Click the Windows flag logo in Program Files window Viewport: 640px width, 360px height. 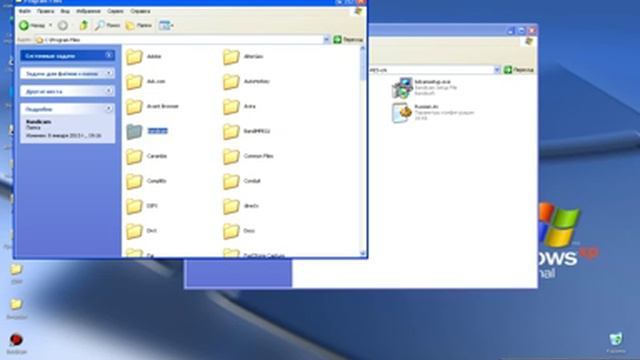click(358, 11)
